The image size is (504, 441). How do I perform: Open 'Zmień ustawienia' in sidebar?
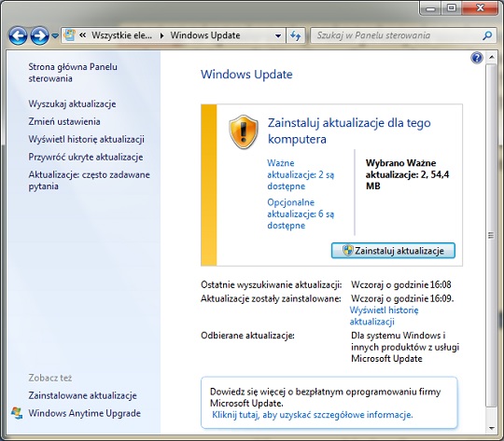64,122
